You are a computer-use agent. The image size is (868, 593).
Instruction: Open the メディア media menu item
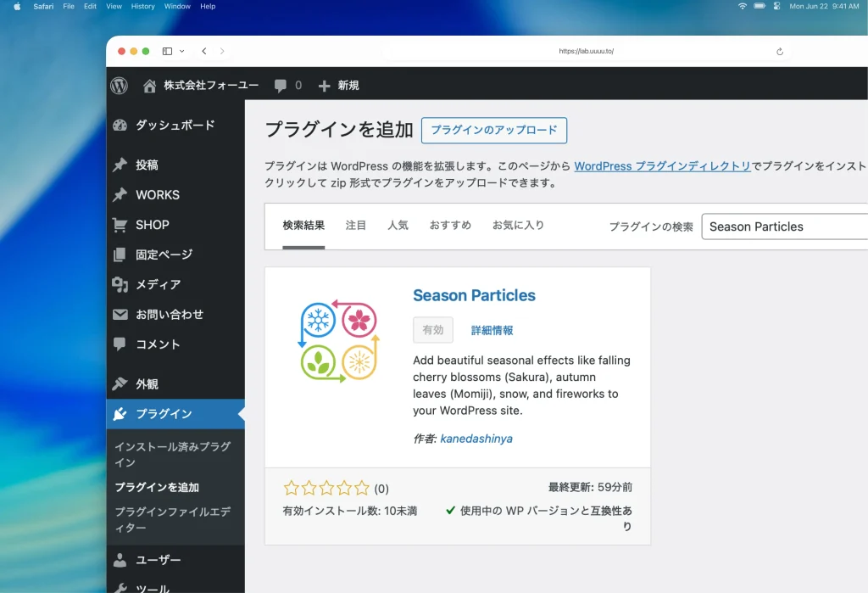pyautogui.click(x=158, y=284)
